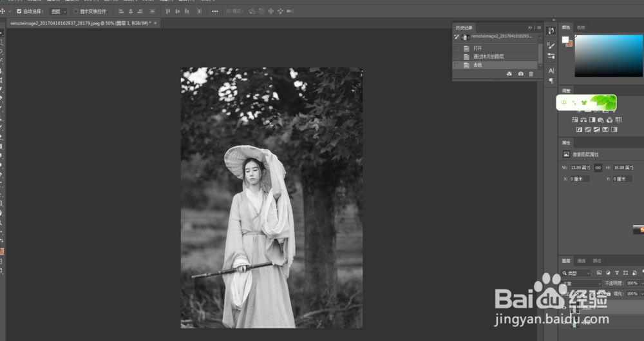Image resolution: width=644 pixels, height=341 pixels.
Task: Open the Character panel 'A|' icon
Action: (x=551, y=71)
